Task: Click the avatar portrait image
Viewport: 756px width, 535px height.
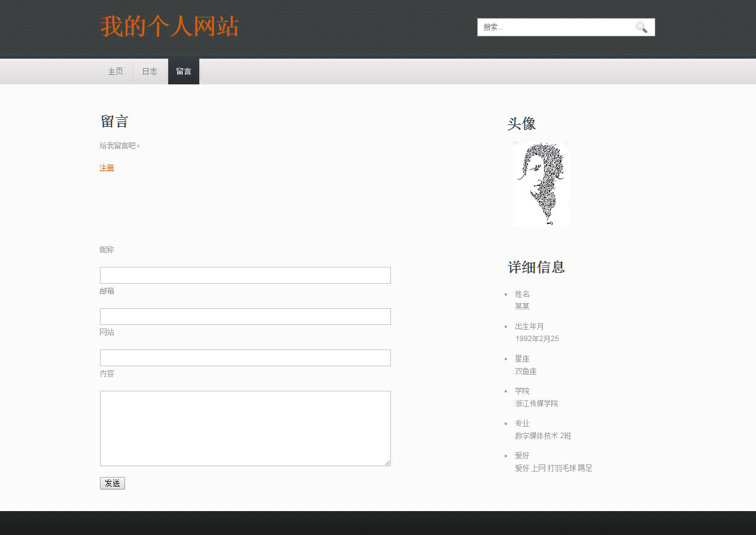Action: pyautogui.click(x=541, y=184)
